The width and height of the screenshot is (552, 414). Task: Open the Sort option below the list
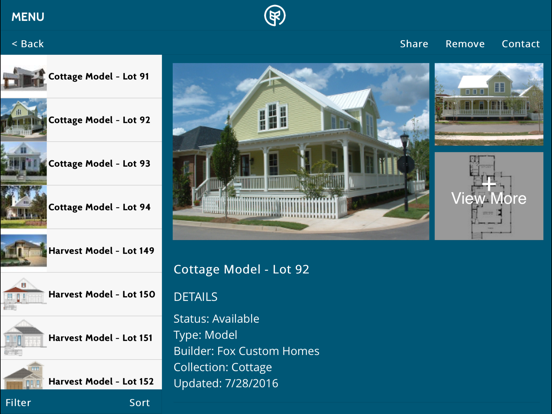pyautogui.click(x=139, y=402)
